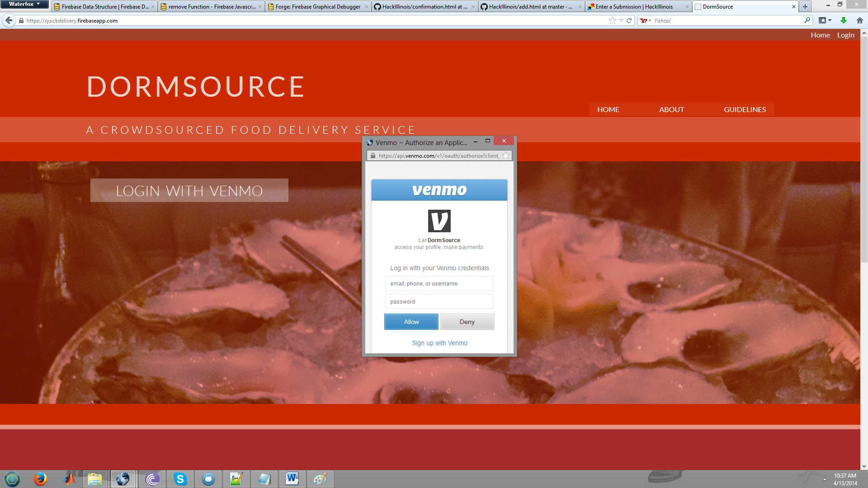Viewport: 868px width, 488px height.
Task: Click the search magnifier in Yahoo box
Action: tap(807, 20)
